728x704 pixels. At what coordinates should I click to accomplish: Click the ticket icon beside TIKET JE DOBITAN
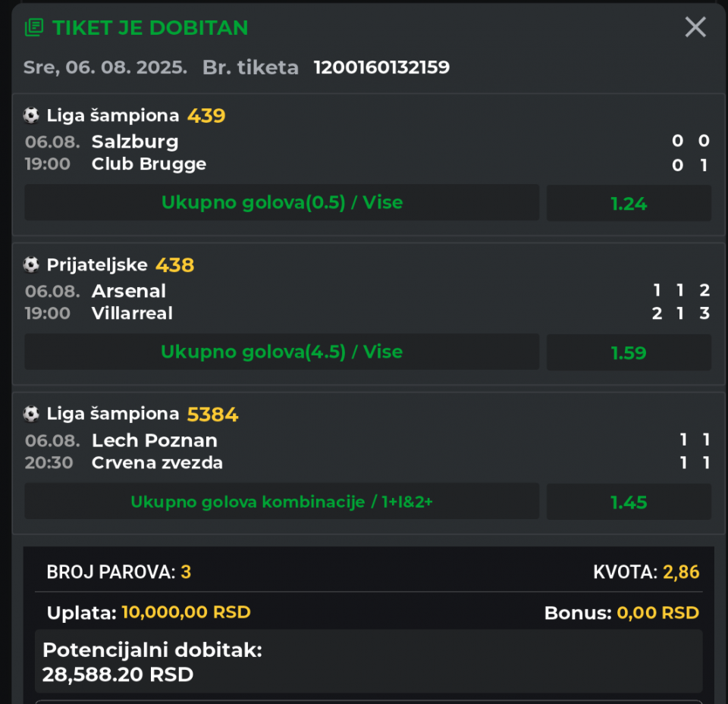pyautogui.click(x=34, y=27)
